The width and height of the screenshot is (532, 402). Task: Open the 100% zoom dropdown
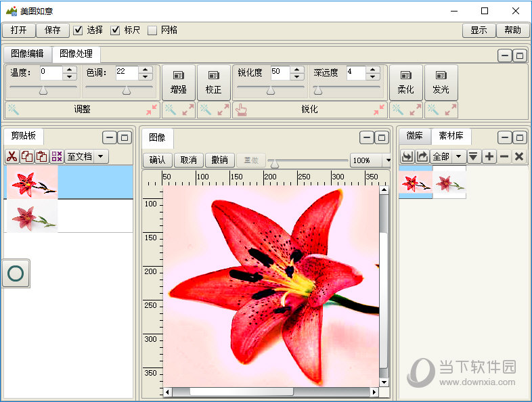[387, 160]
